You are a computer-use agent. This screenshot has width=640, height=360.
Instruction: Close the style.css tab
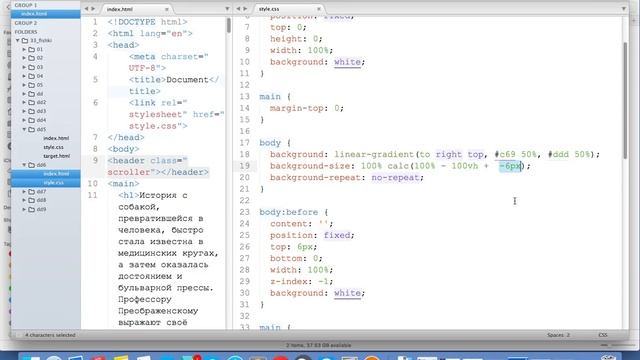(x=319, y=9)
